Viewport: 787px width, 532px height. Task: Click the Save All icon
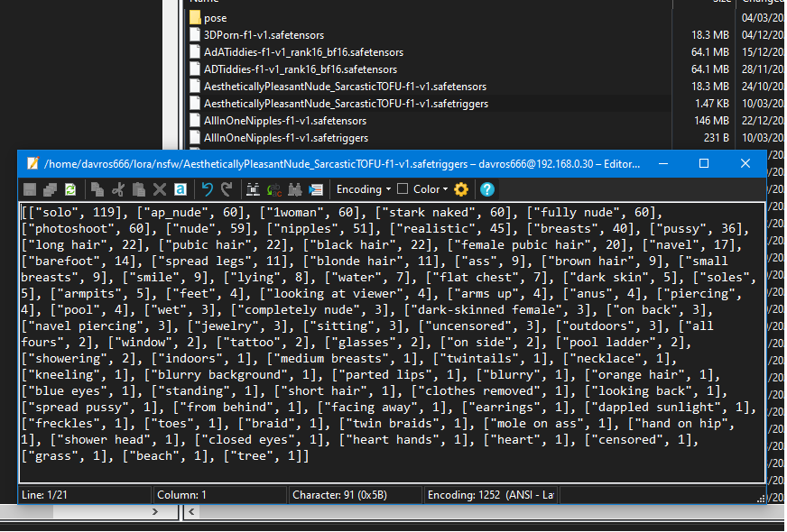[50, 189]
